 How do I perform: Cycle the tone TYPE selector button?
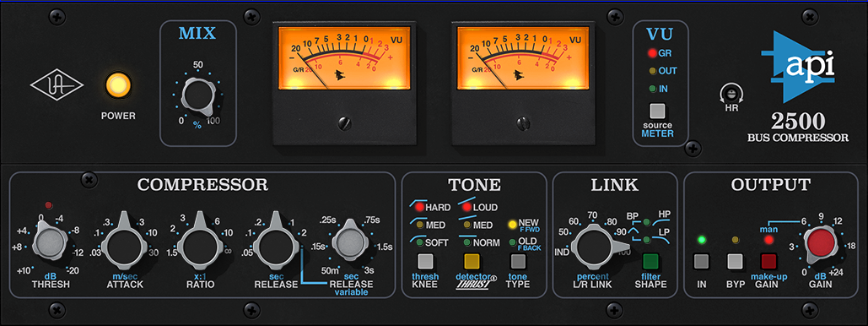(x=518, y=261)
